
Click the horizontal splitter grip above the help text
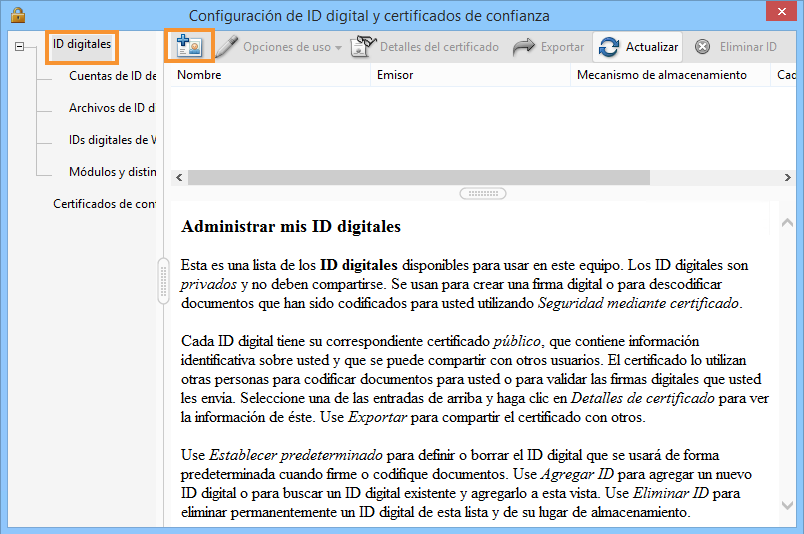(x=483, y=193)
